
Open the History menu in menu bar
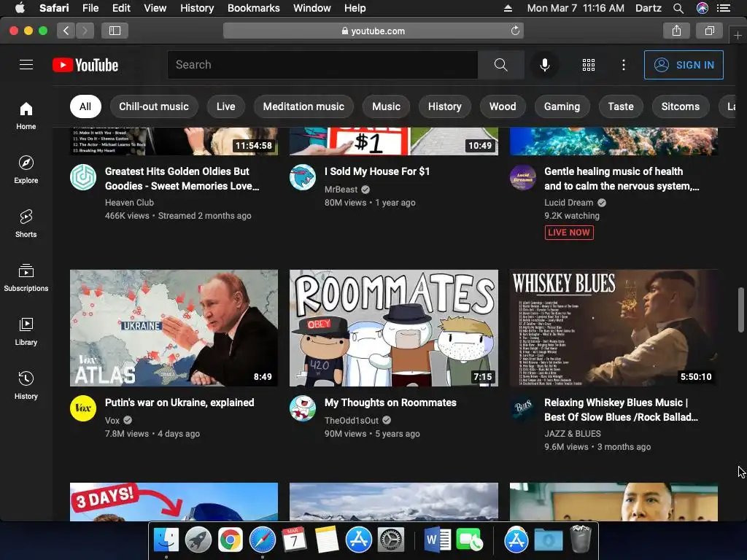click(197, 8)
